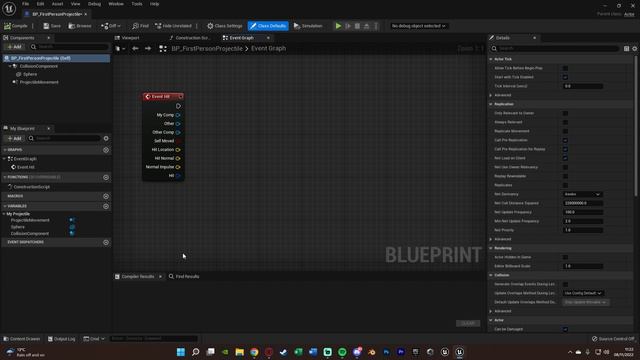Toggle Net Load on Client checkbox
The height and width of the screenshot is (360, 640).
[565, 158]
